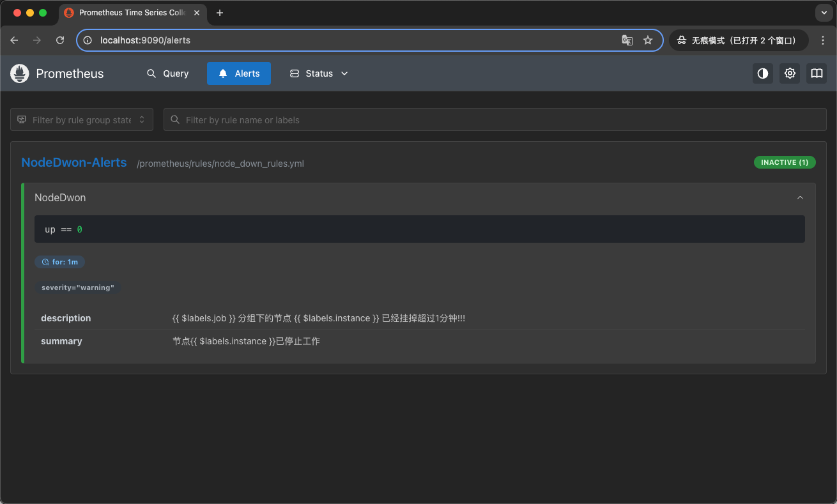Open documentation with the book icon
The width and height of the screenshot is (837, 504).
pyautogui.click(x=816, y=73)
